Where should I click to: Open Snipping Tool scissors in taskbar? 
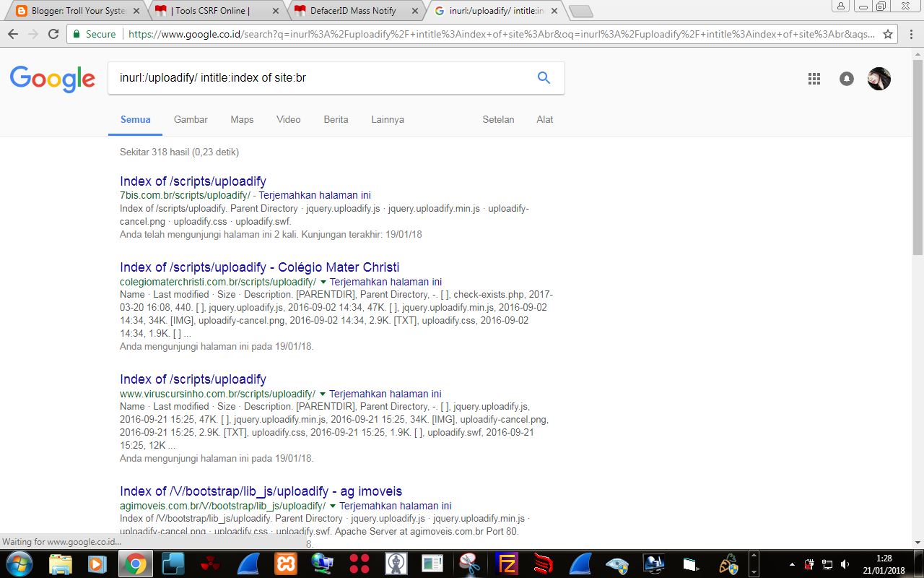pyautogui.click(x=470, y=564)
